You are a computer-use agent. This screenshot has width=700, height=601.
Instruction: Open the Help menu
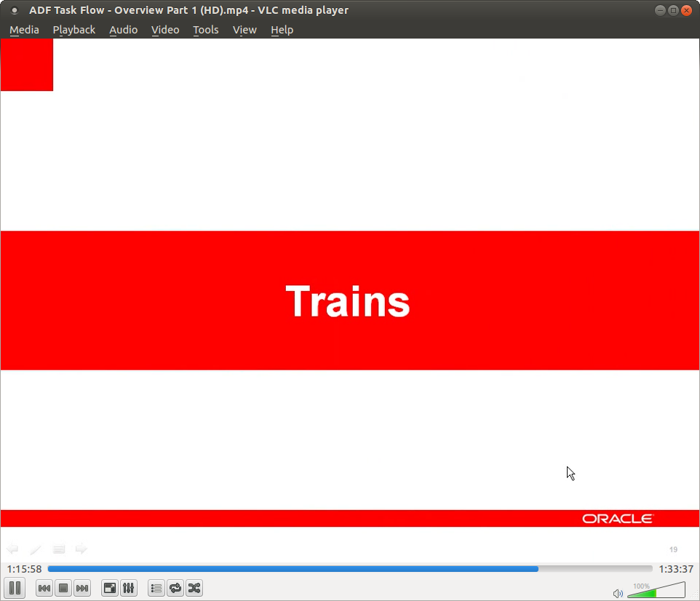282,30
